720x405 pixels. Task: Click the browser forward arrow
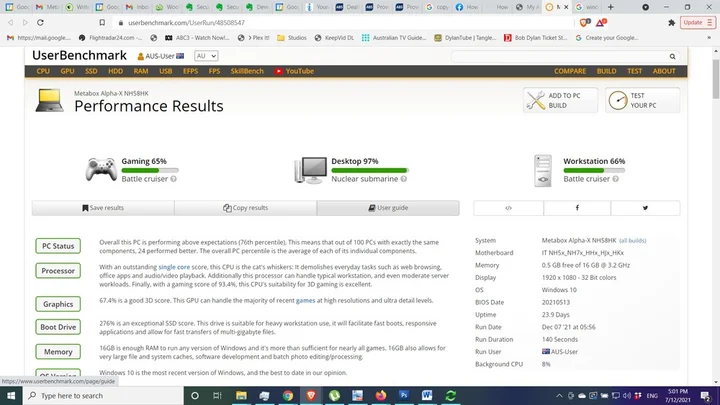(25, 22)
